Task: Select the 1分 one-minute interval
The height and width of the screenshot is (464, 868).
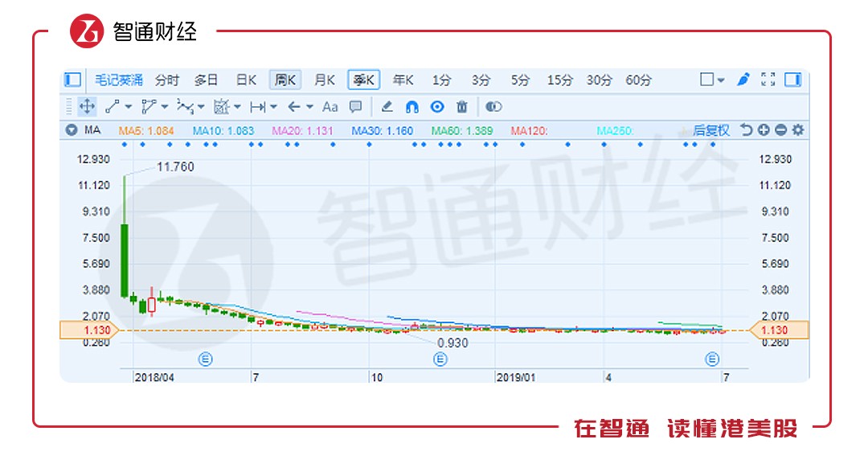Action: point(441,80)
